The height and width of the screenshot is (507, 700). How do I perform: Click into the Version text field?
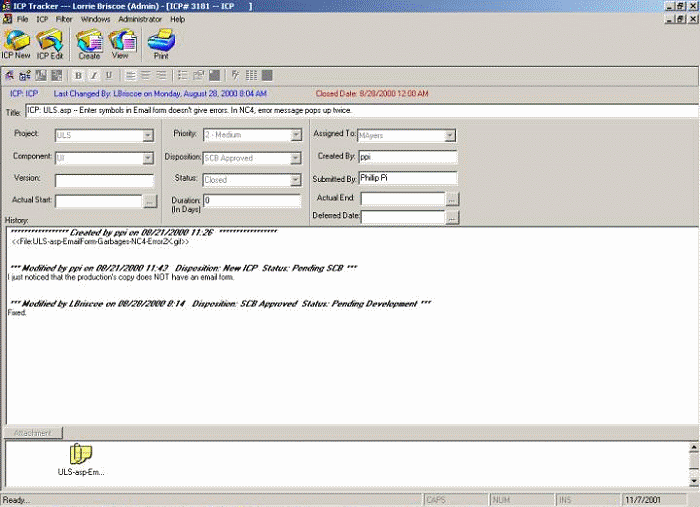pyautogui.click(x=104, y=180)
